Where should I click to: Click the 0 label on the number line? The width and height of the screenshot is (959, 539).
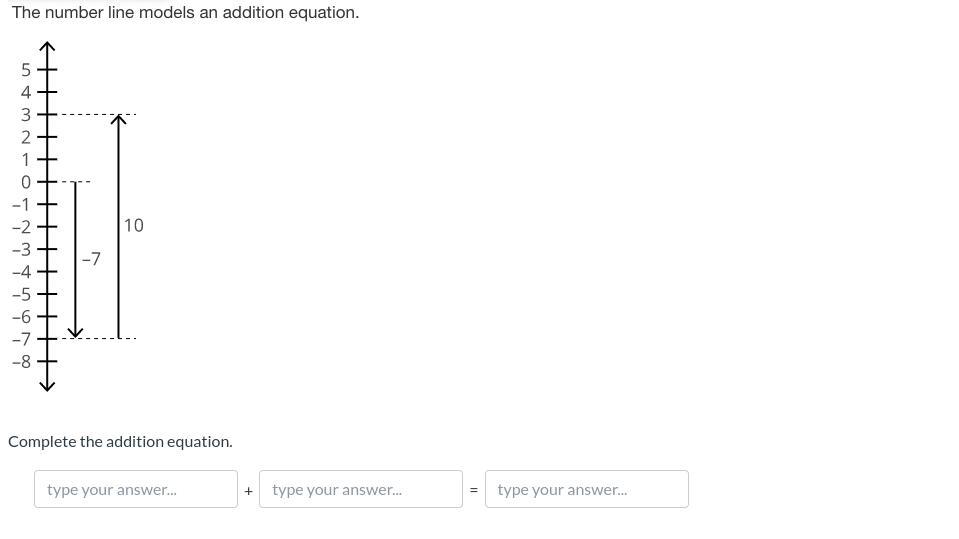(x=26, y=182)
